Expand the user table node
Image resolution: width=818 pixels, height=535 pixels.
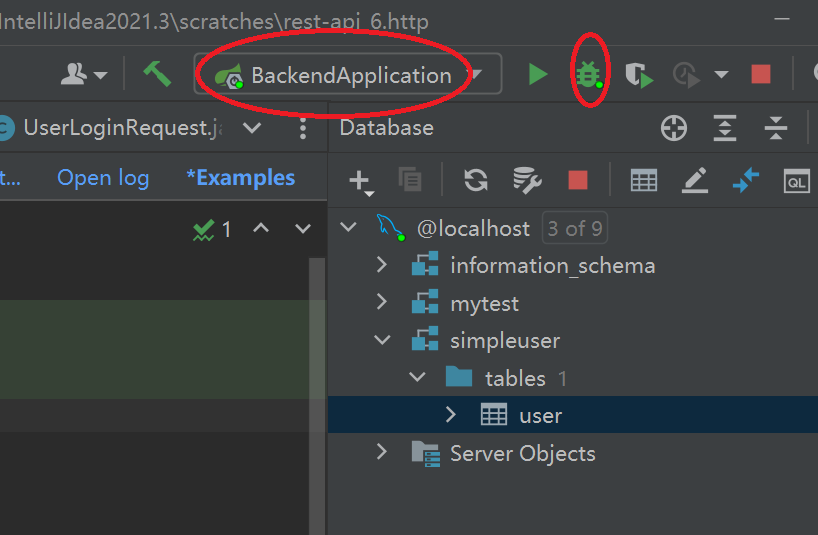450,415
